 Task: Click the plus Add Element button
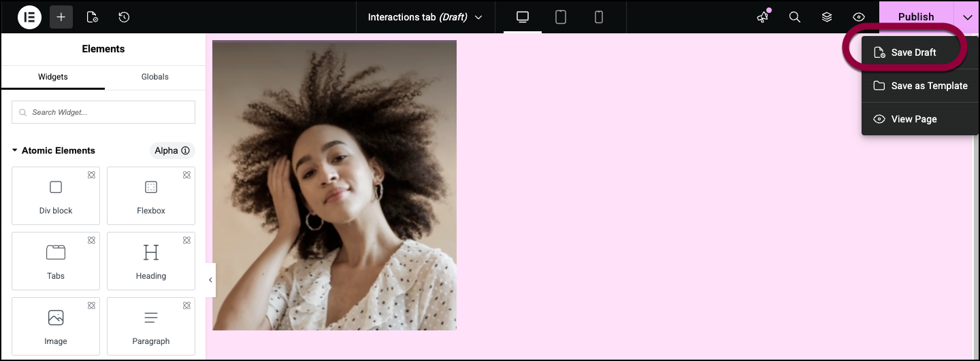(x=61, y=17)
